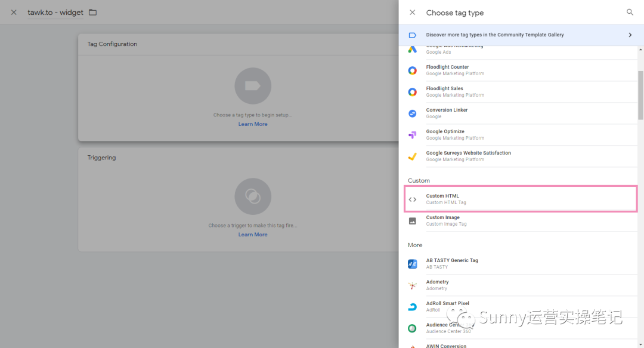
Task: Click the Custom Image picture icon
Action: click(x=413, y=221)
